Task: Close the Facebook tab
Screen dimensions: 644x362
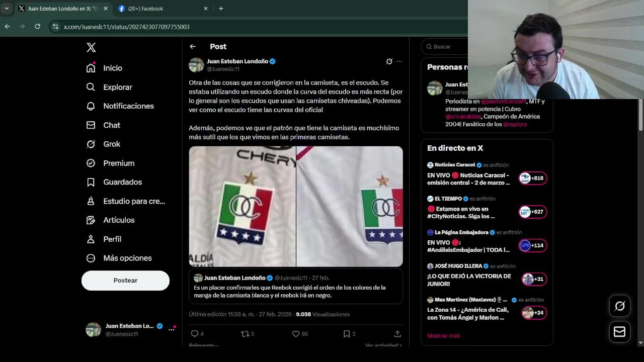Action: click(x=205, y=9)
